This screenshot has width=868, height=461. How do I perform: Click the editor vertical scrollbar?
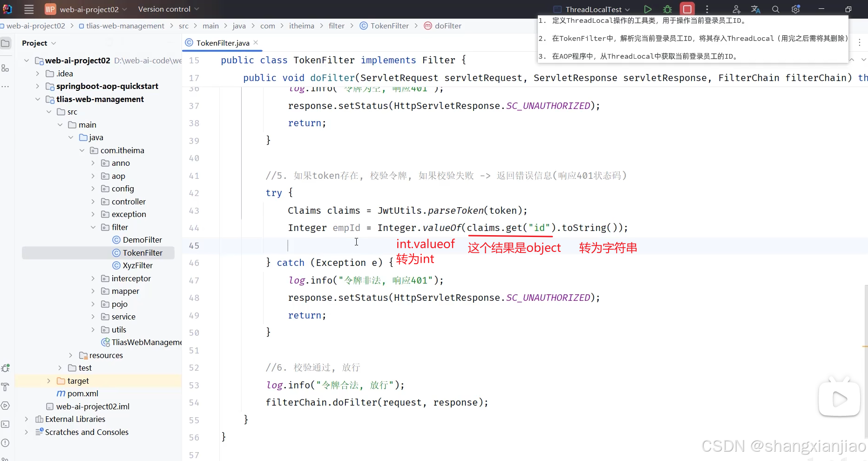[866, 361]
